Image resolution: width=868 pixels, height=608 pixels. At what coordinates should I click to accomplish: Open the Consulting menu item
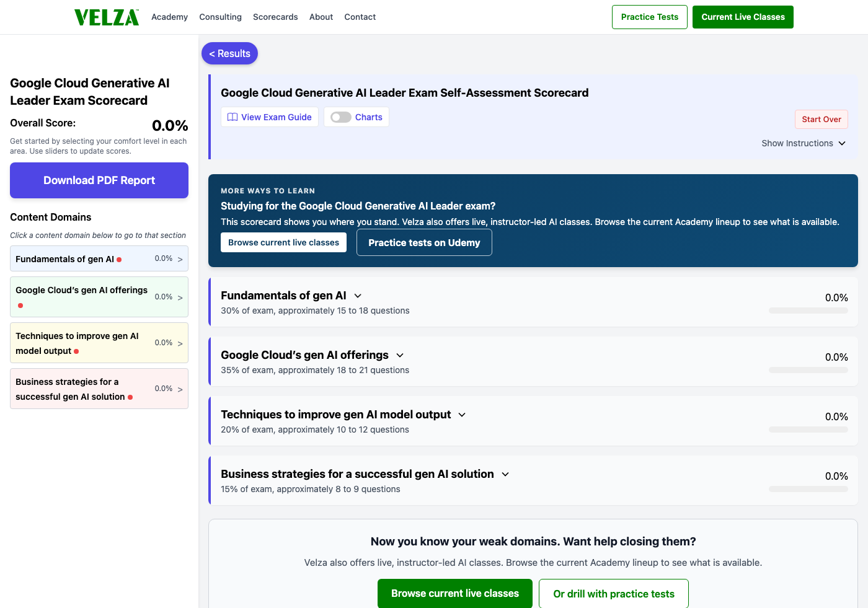pyautogui.click(x=220, y=17)
